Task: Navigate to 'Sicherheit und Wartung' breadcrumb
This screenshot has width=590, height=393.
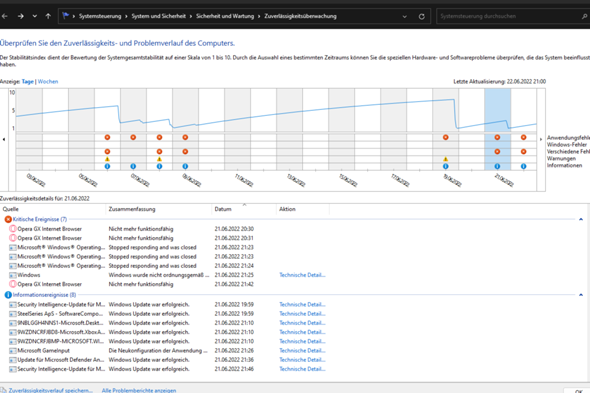Action: tap(225, 16)
